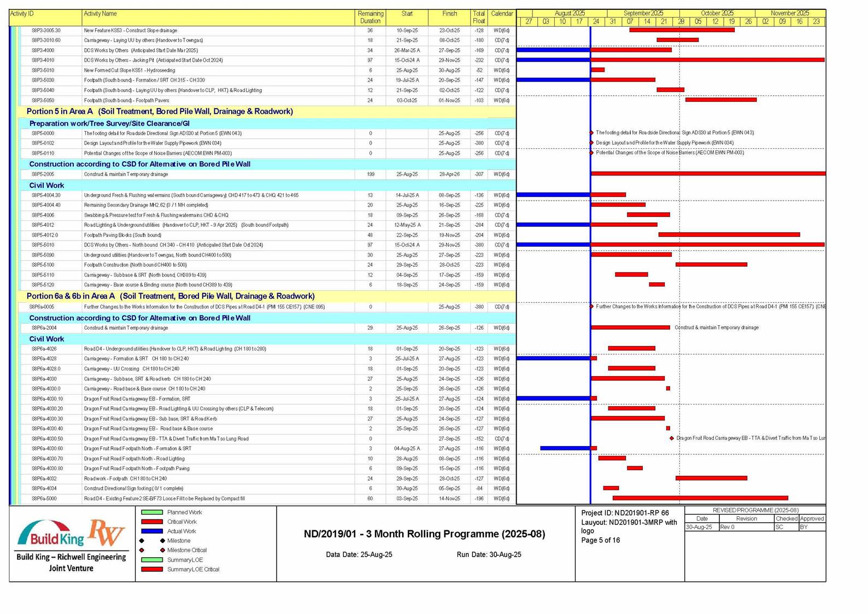Select the Activity ID column header
This screenshot has height=614, width=868.
(x=45, y=17)
